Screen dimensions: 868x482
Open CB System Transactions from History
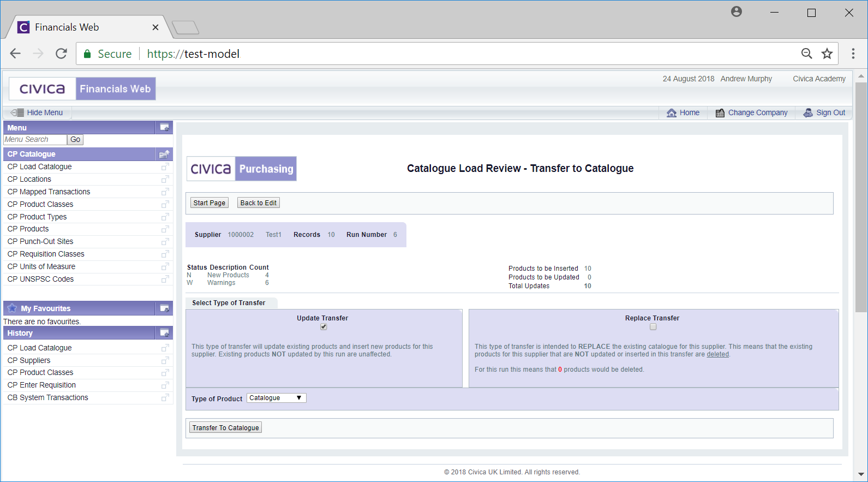coord(47,397)
